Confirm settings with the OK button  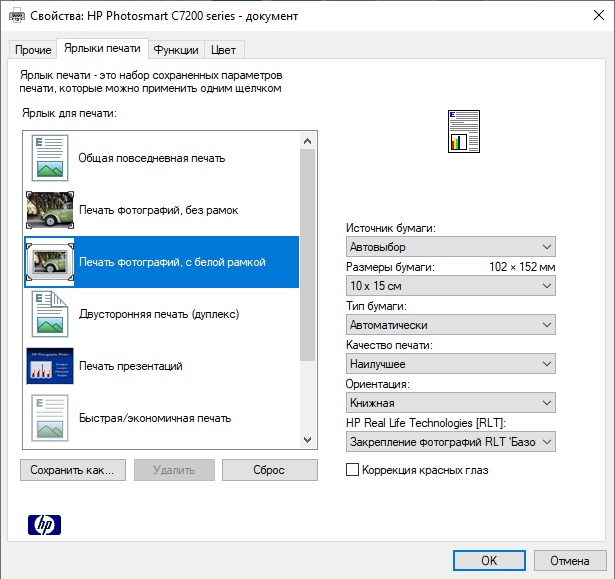point(489,561)
